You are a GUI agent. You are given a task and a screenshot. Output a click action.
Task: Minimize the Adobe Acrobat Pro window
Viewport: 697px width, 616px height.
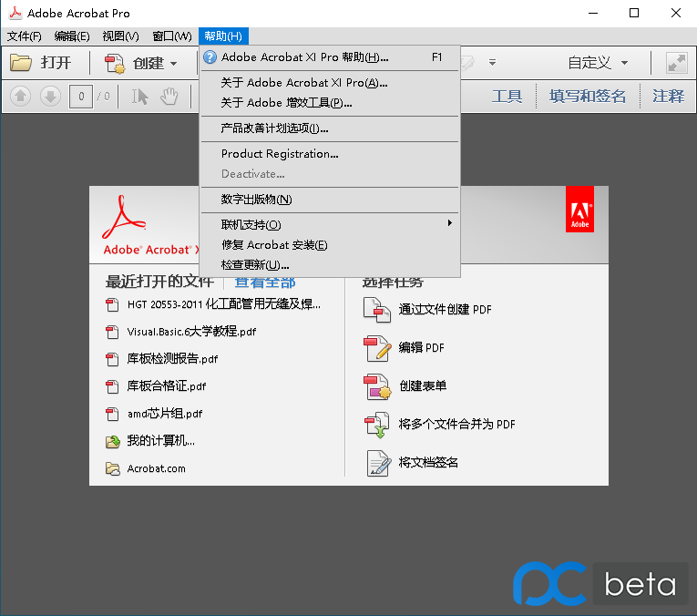pyautogui.click(x=593, y=13)
